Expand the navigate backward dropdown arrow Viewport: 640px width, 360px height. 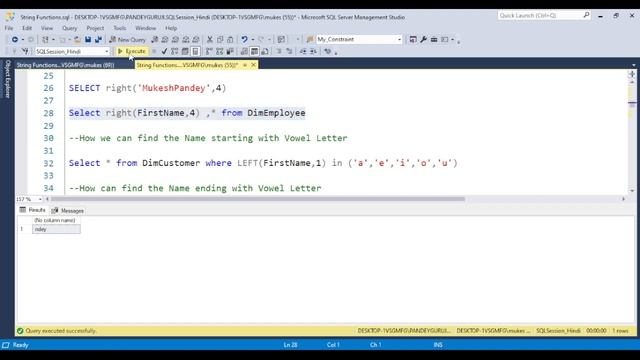(x=22, y=40)
